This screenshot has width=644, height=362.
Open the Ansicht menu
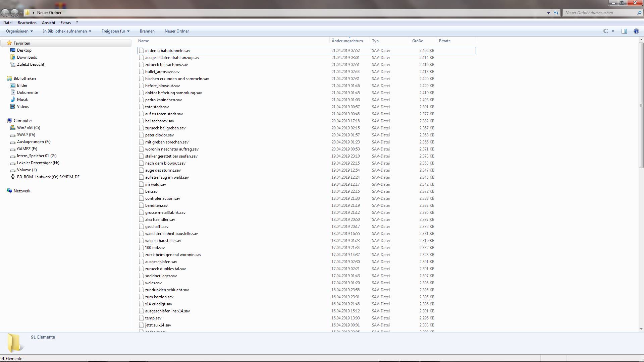click(49, 23)
